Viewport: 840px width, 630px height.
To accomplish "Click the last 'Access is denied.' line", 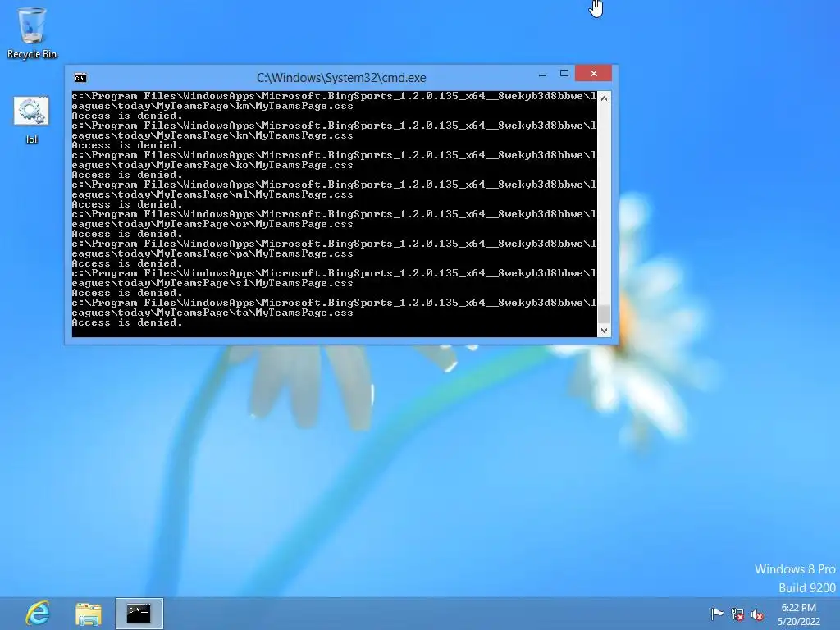I will 127,322.
